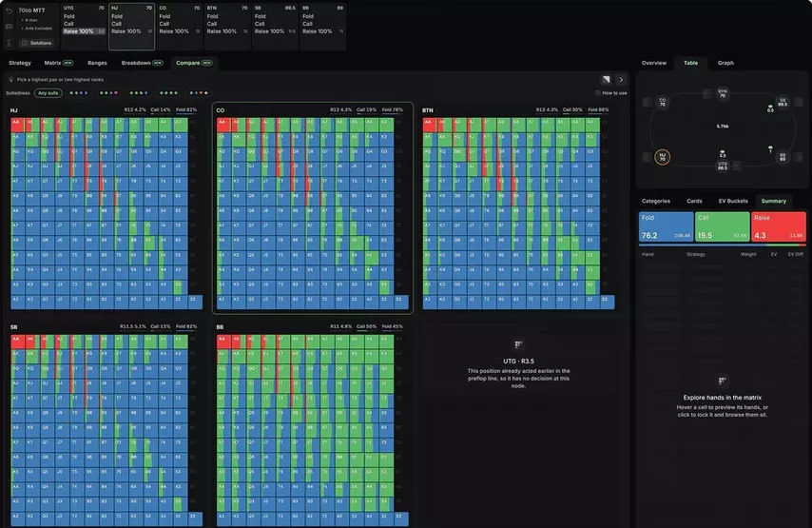Click the right chevron next to contrast icon
Screen dimensions: 812x528
point(622,79)
